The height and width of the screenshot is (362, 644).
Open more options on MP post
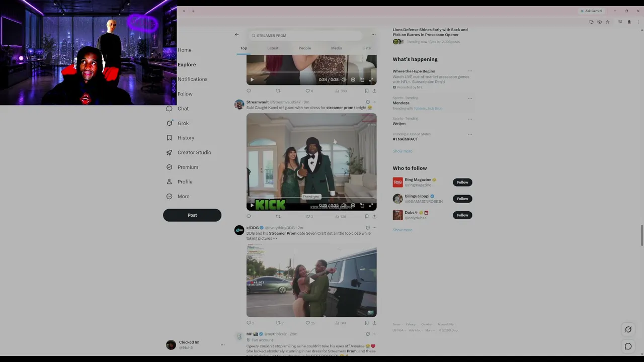[x=374, y=334]
